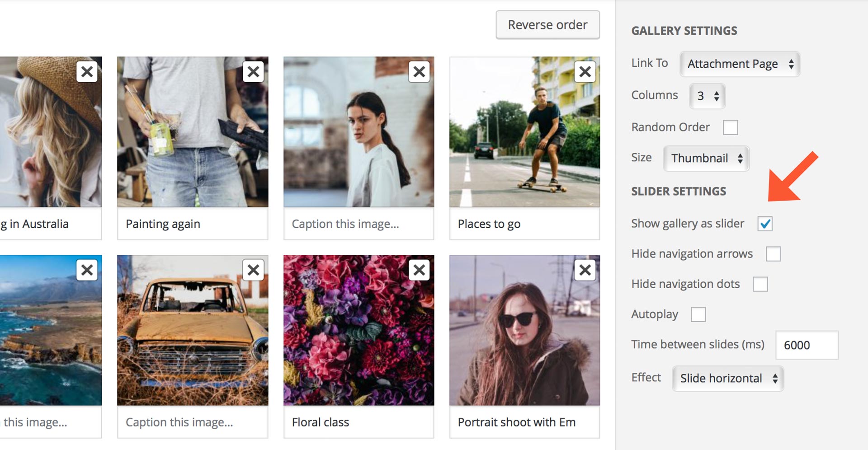Screen dimensions: 868x450
Task: Click the 'Hide navigation dots' label
Action: coord(685,284)
